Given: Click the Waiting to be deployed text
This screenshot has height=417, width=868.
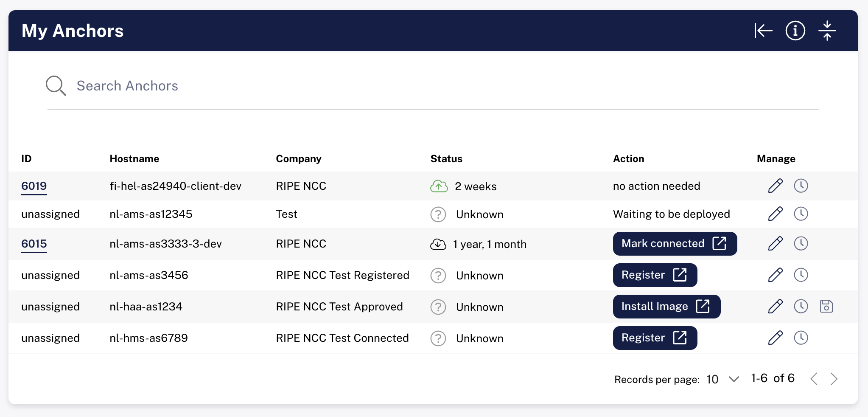Looking at the screenshot, I should [x=671, y=214].
